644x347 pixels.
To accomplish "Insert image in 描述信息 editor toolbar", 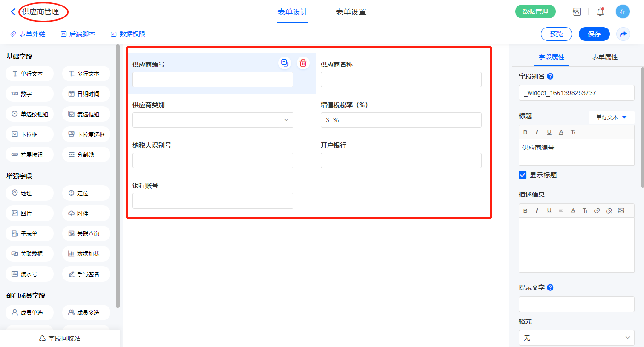I will tap(621, 211).
